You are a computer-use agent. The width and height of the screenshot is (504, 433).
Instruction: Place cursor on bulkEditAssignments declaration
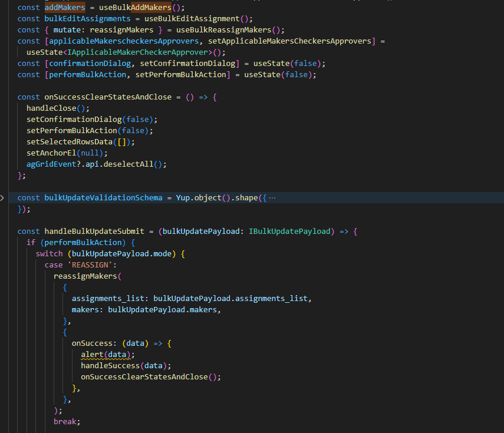pos(87,19)
